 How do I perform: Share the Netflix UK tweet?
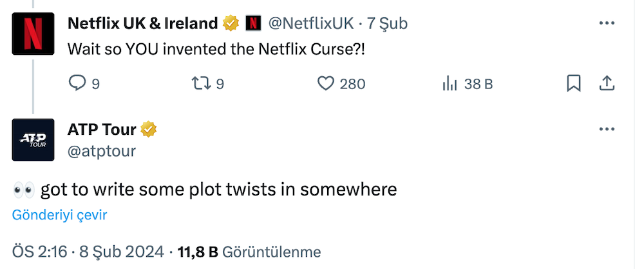(x=607, y=83)
